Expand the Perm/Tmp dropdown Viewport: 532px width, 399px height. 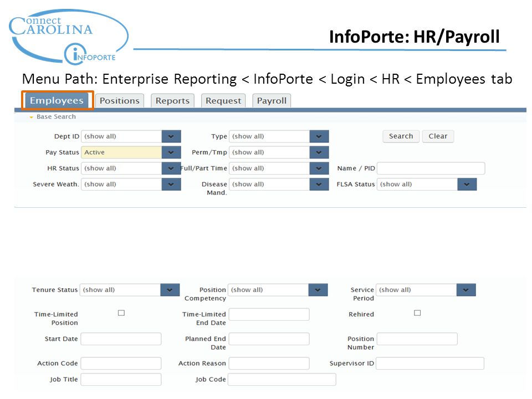point(319,152)
